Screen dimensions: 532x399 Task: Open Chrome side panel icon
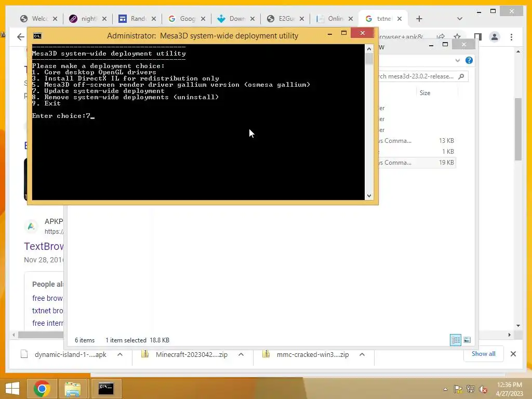pos(478,37)
